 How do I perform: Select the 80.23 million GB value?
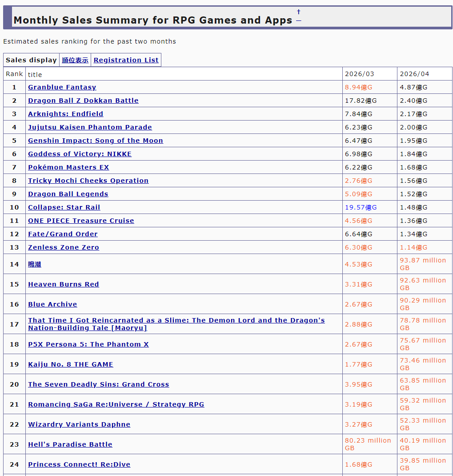pyautogui.click(x=368, y=444)
